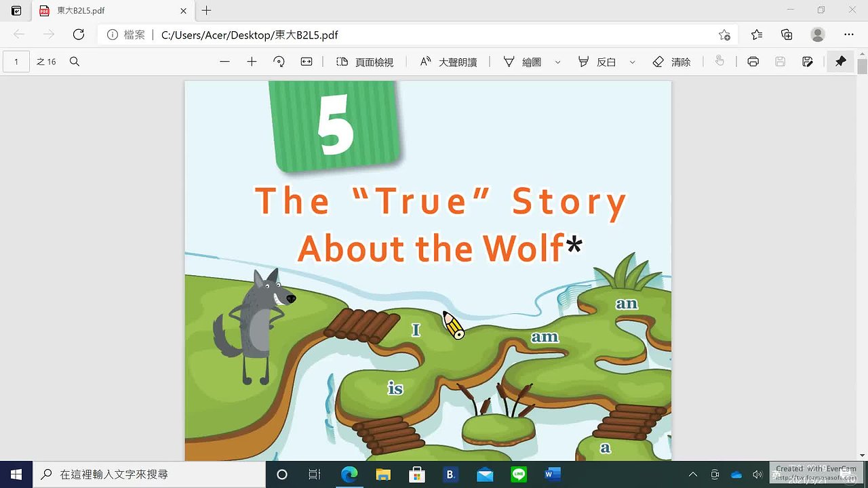
Task: Open the user profile menu
Action: pyautogui.click(x=818, y=35)
